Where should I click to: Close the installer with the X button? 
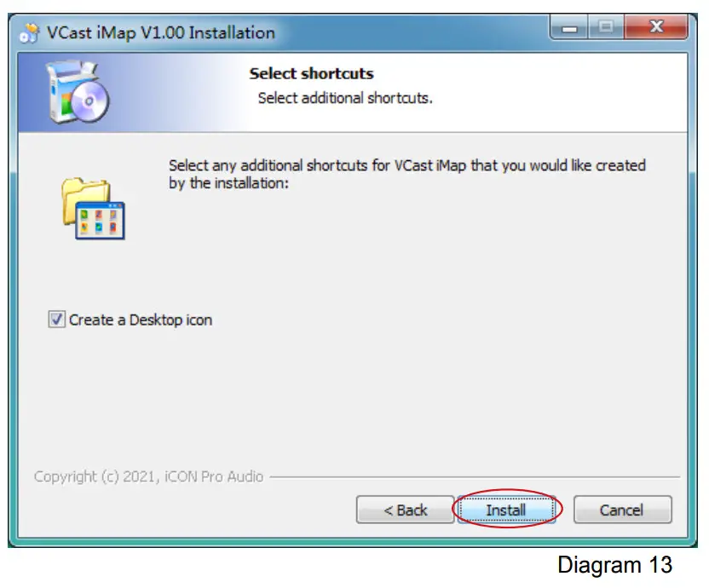[x=656, y=27]
